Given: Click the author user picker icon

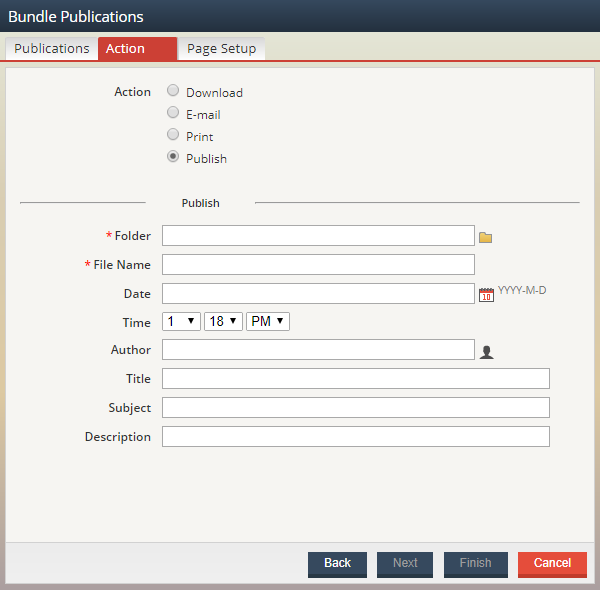Looking at the screenshot, I should pyautogui.click(x=486, y=352).
